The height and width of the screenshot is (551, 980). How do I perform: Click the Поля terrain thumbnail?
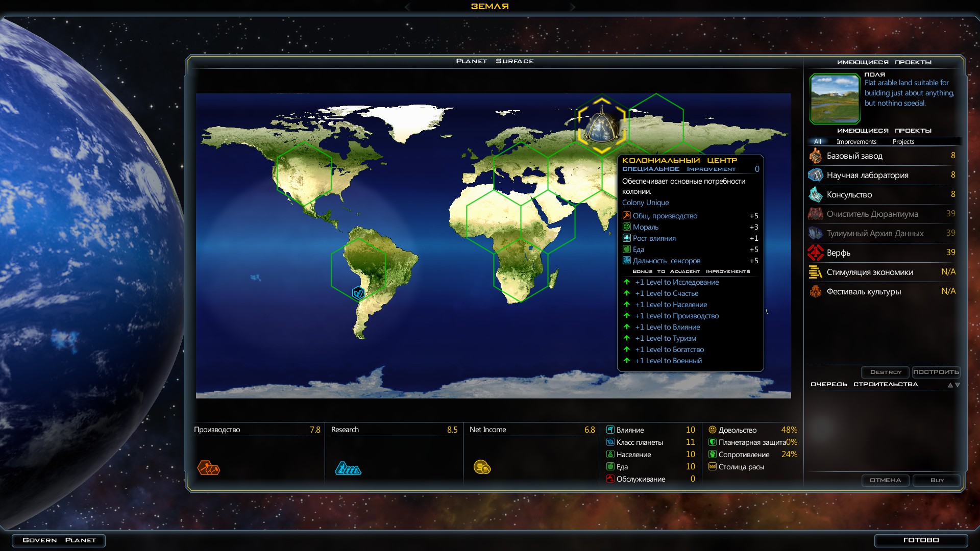pyautogui.click(x=835, y=99)
